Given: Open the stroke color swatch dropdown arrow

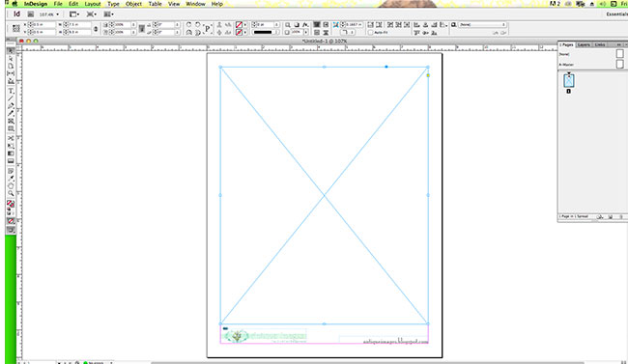Looking at the screenshot, I should [x=245, y=33].
